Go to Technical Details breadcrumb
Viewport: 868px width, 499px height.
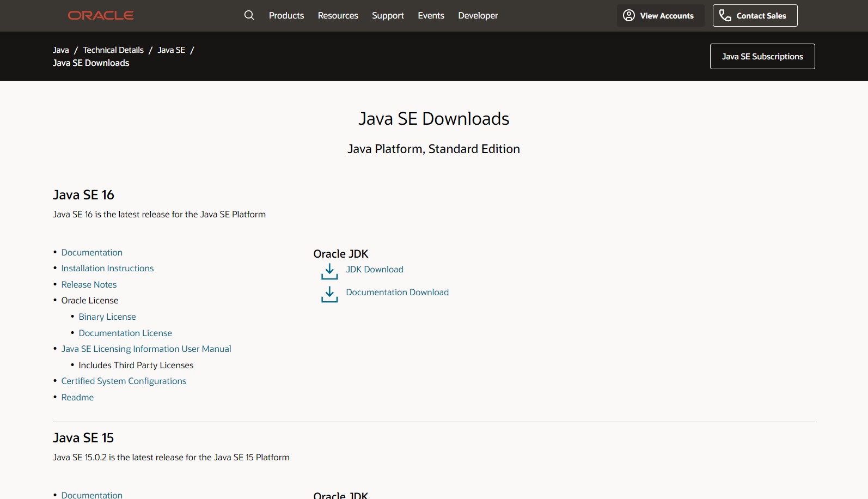113,50
